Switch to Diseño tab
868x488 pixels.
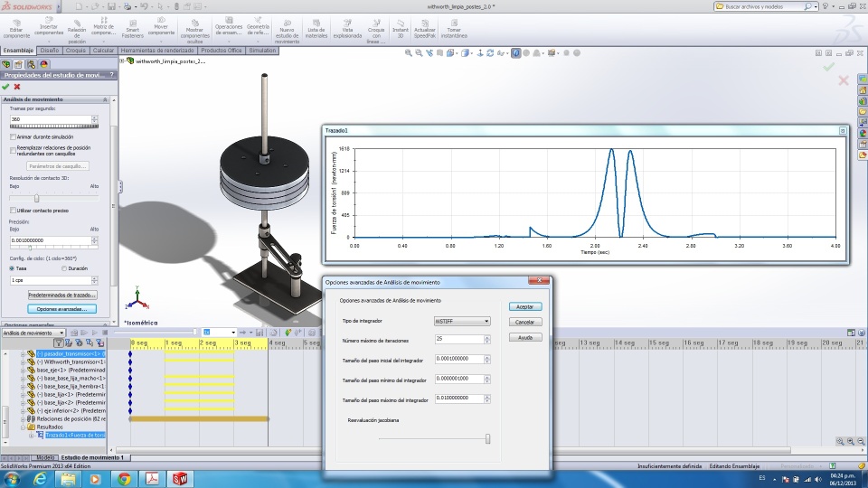point(49,51)
